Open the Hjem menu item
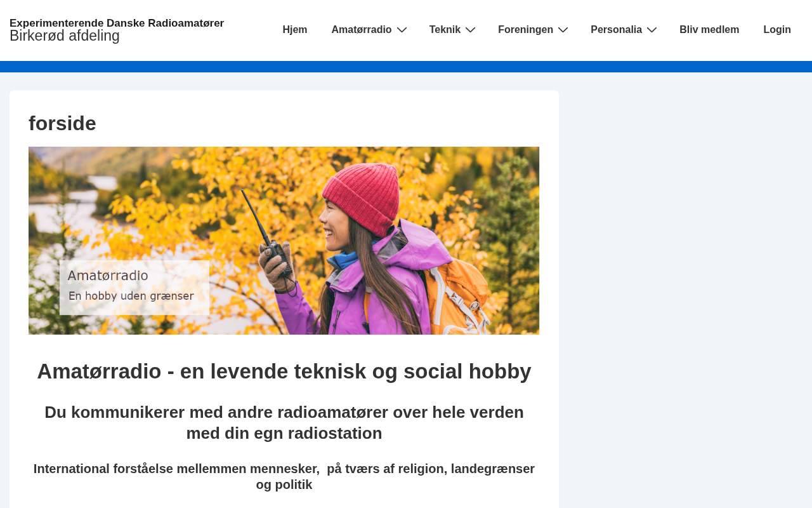Image resolution: width=812 pixels, height=508 pixels. [295, 30]
